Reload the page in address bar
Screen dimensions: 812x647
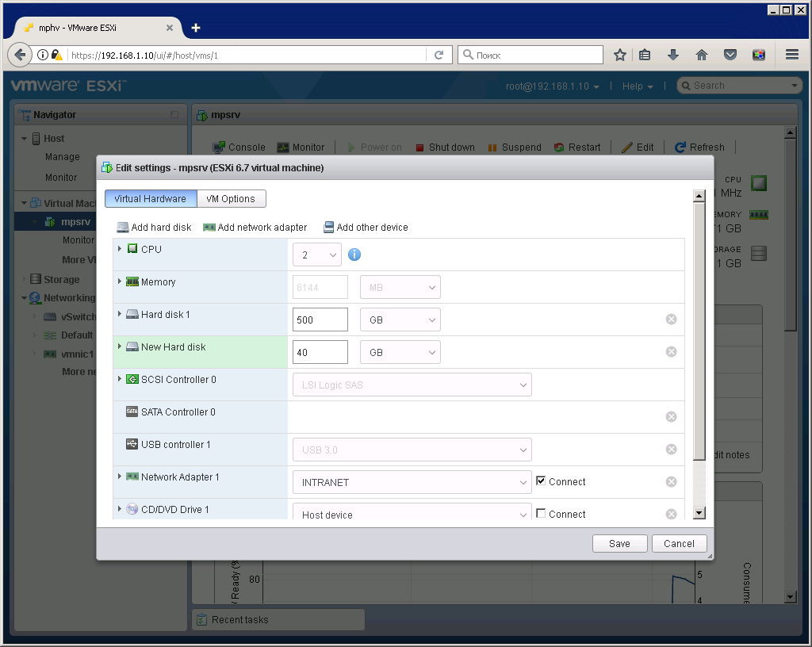click(439, 55)
